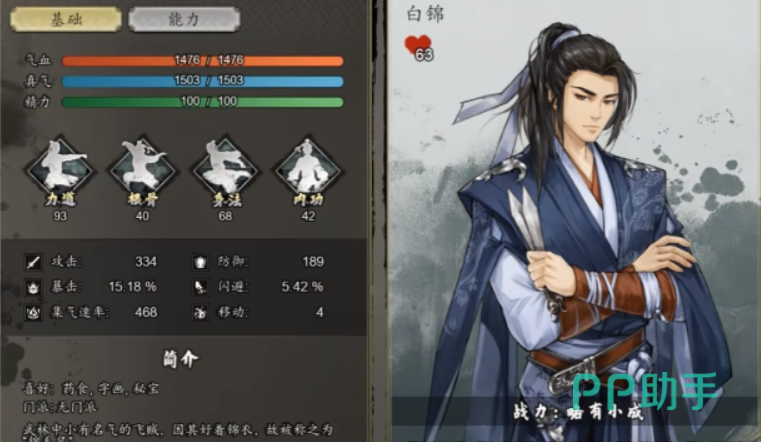Open the 能力 tab
Viewport: 761px width, 442px height.
point(184,19)
